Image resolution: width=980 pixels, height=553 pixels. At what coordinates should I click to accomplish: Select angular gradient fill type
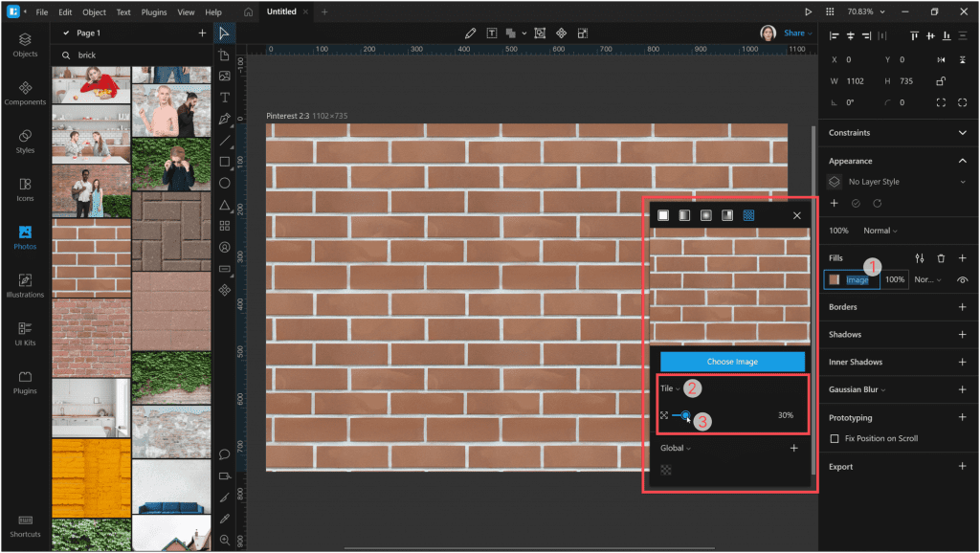click(727, 215)
